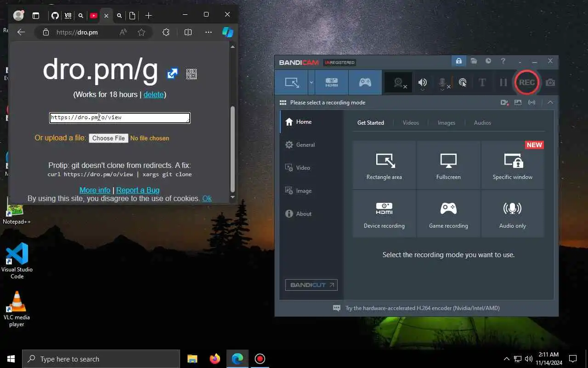Click the Edge profile avatar
The width and height of the screenshot is (588, 368).
pos(18,16)
